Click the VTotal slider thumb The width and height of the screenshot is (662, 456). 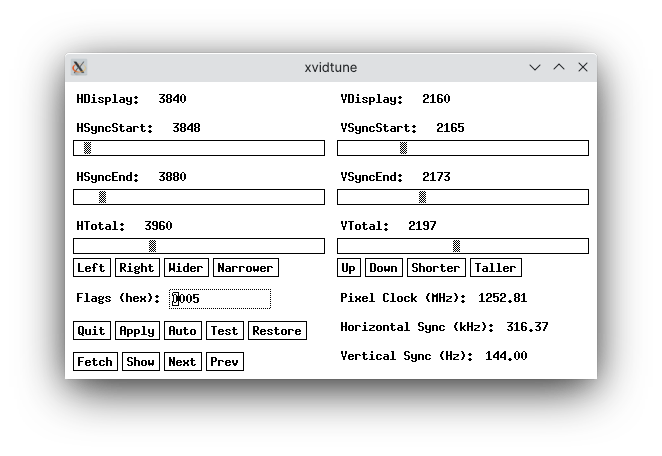(456, 246)
